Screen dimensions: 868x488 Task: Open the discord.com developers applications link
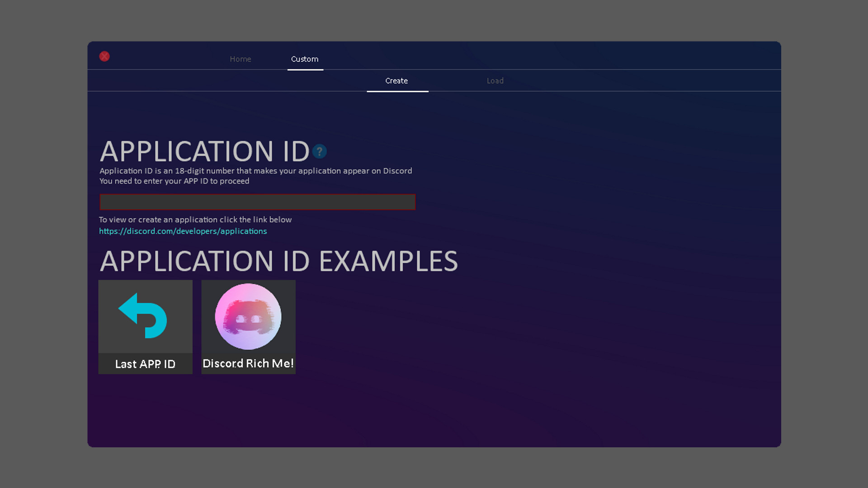point(183,231)
